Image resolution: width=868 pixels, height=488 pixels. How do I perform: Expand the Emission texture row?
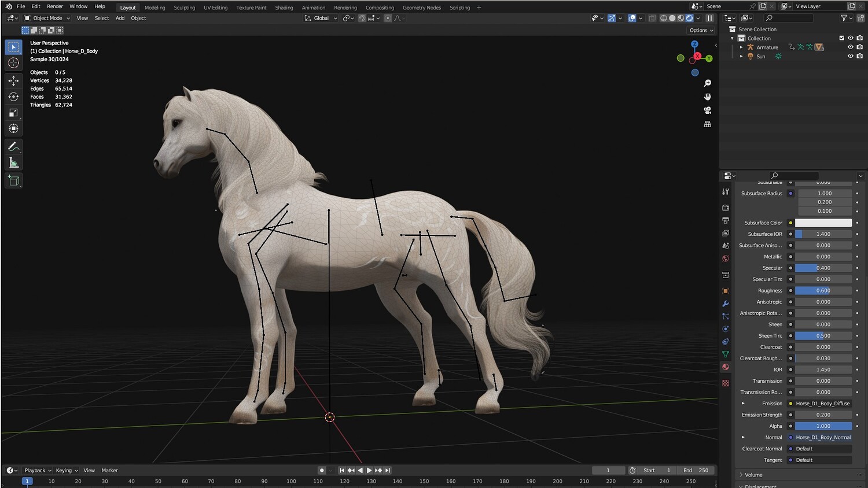[743, 404]
